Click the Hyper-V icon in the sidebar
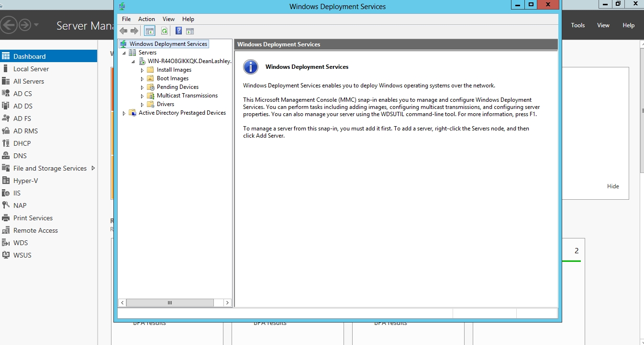Image resolution: width=644 pixels, height=345 pixels. click(6, 181)
